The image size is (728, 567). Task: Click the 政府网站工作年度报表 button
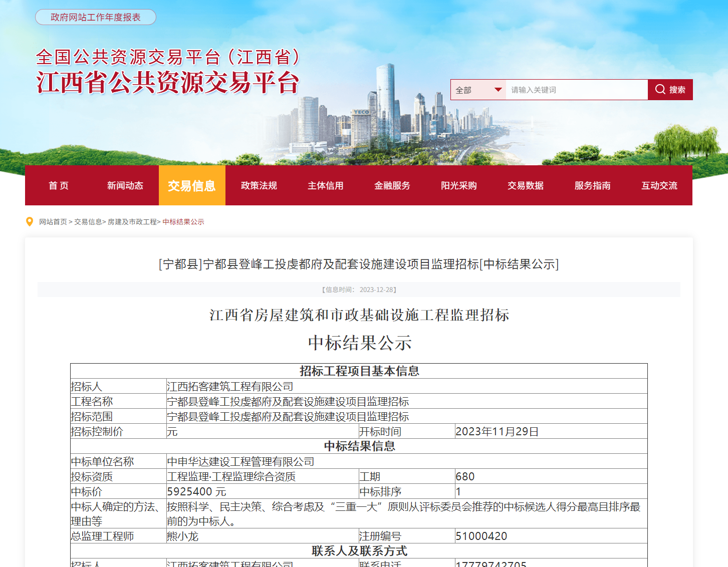(95, 17)
